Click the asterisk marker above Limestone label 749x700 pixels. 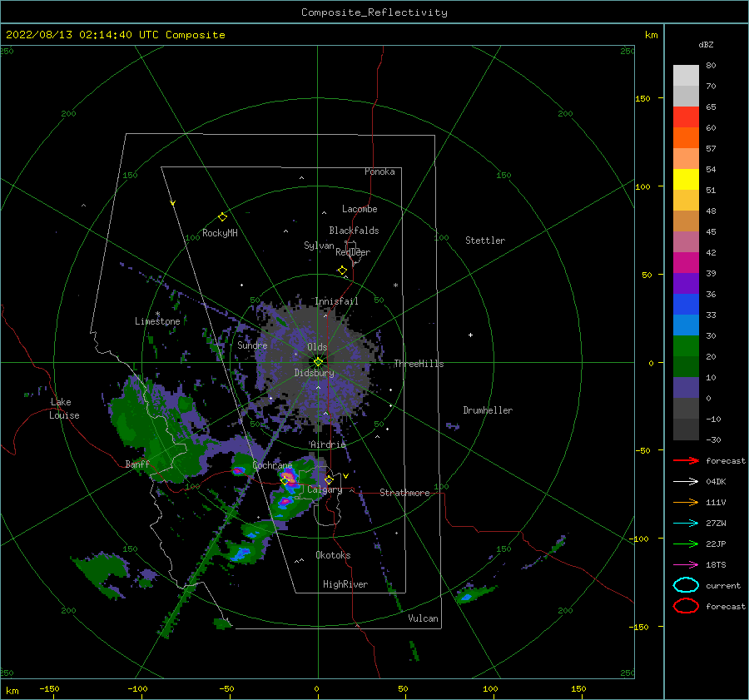(157, 314)
